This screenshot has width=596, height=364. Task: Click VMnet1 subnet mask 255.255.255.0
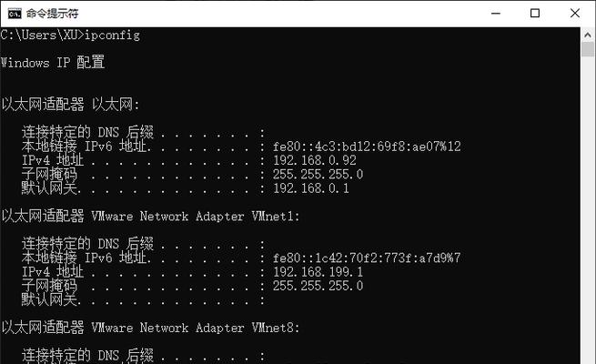point(318,286)
